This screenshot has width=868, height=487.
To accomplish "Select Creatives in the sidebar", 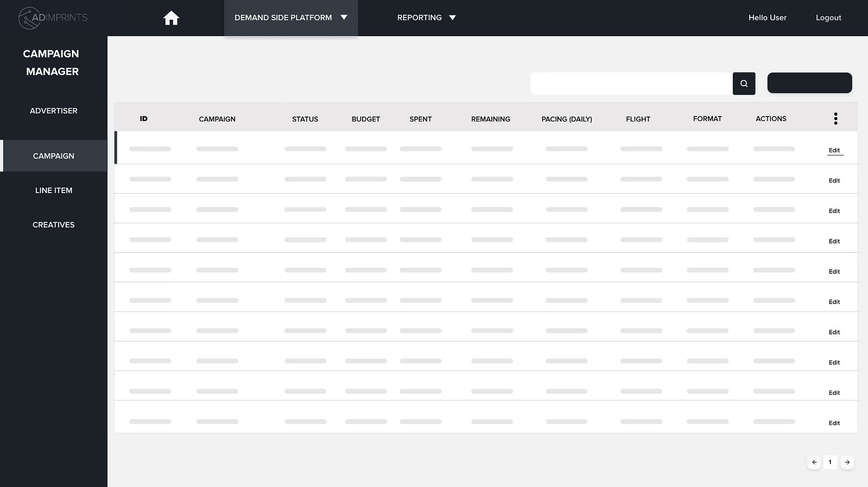I will (x=54, y=225).
